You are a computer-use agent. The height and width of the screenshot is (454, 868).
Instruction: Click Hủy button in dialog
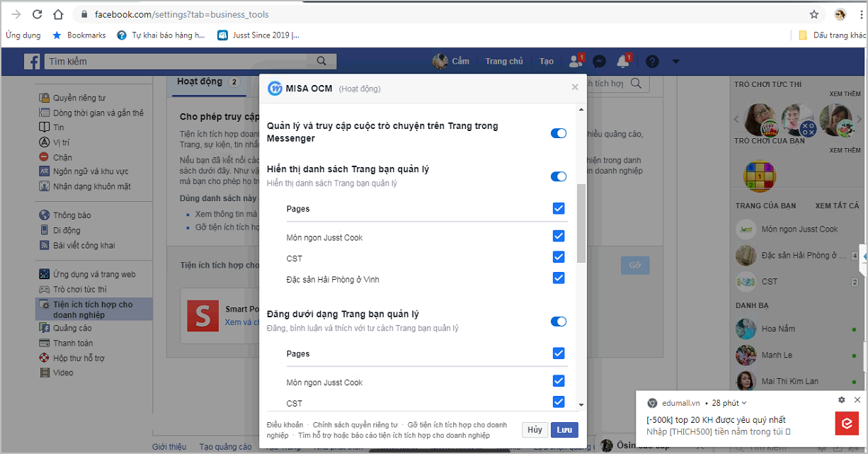pyautogui.click(x=535, y=430)
